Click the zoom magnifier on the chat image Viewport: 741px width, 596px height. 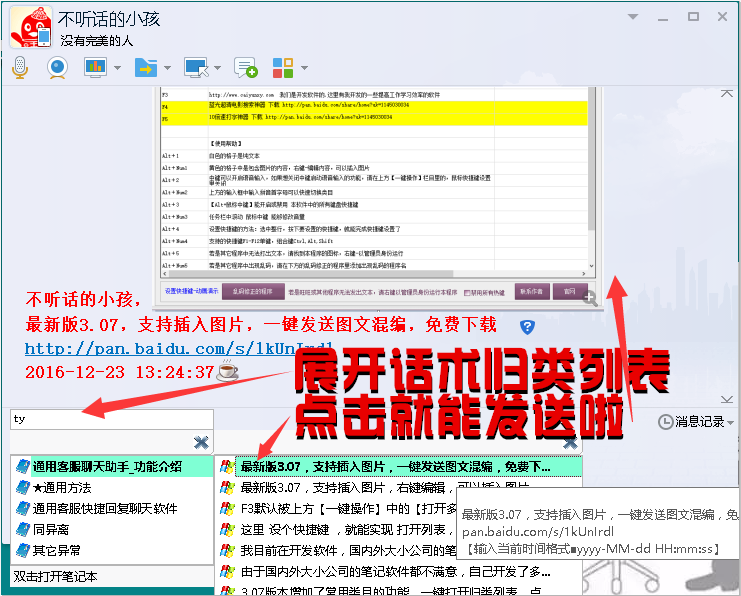tap(590, 298)
